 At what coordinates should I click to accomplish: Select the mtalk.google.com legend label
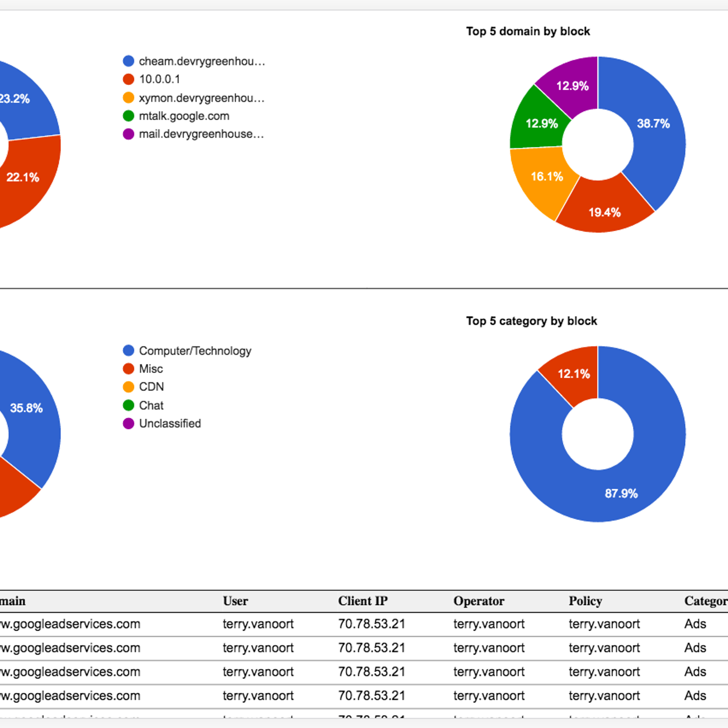click(x=184, y=116)
